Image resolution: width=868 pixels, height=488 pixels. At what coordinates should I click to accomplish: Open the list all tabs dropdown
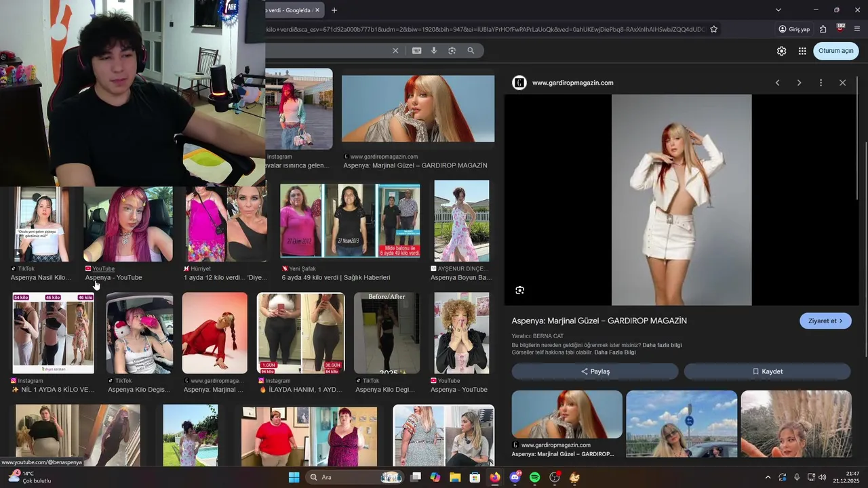[778, 10]
